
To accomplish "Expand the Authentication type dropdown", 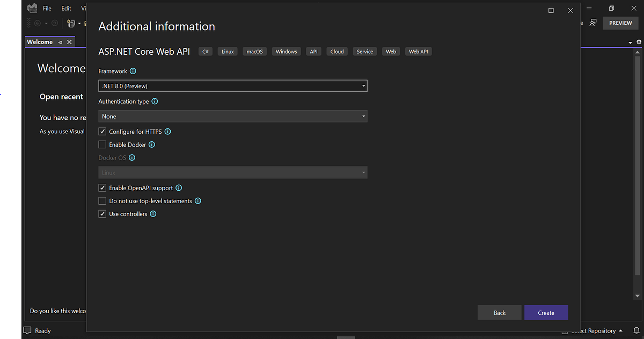I will click(363, 116).
